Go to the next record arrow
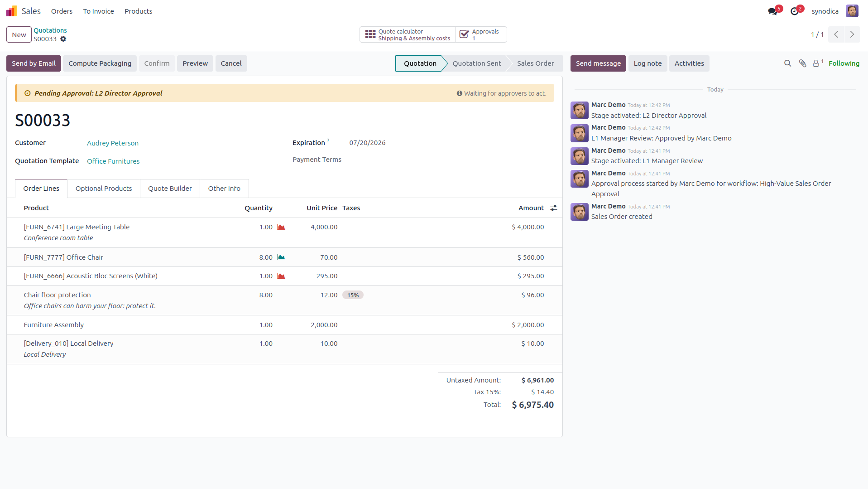Image resolution: width=868 pixels, height=489 pixels. pos(852,34)
